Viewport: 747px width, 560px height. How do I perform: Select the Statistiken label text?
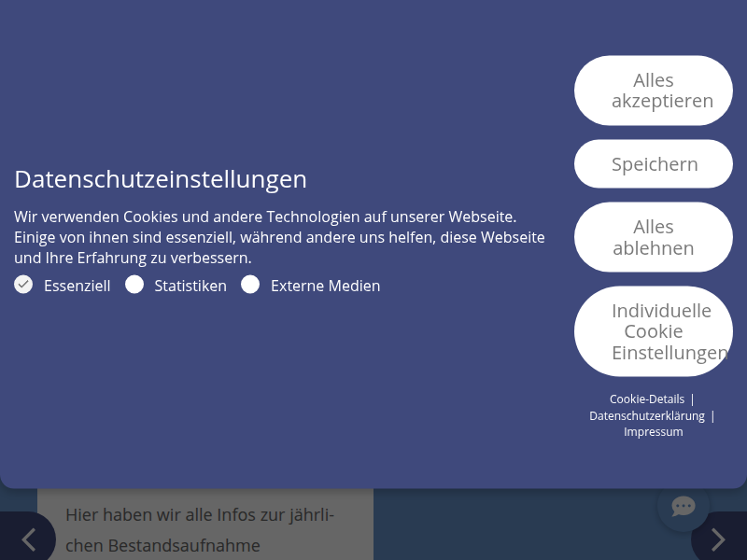pos(190,286)
